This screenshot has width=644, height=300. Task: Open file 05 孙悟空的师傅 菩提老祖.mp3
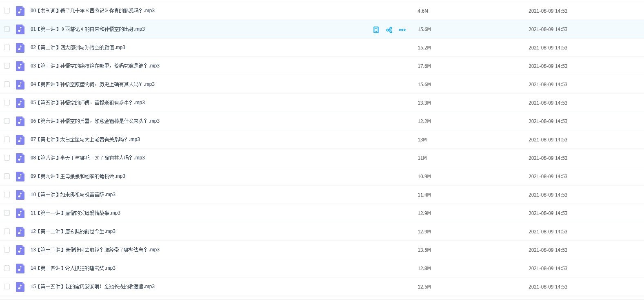point(87,103)
